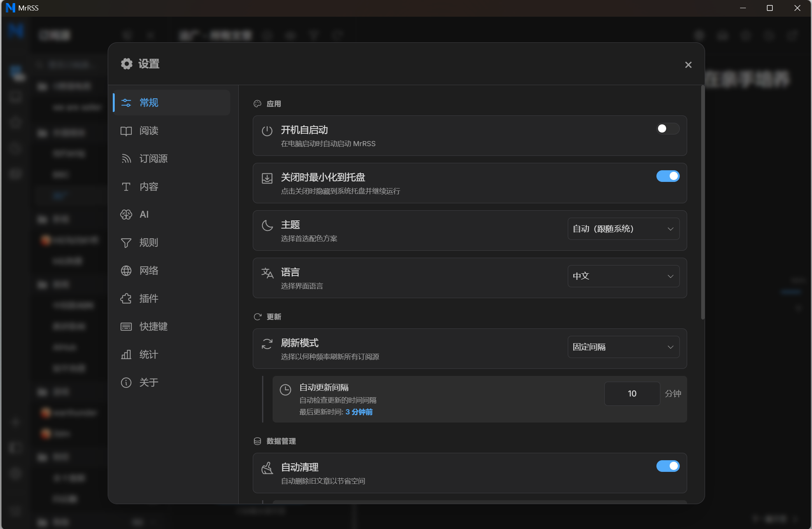Click the clock icon beside 自动更新间隔
The height and width of the screenshot is (529, 812).
pos(285,390)
